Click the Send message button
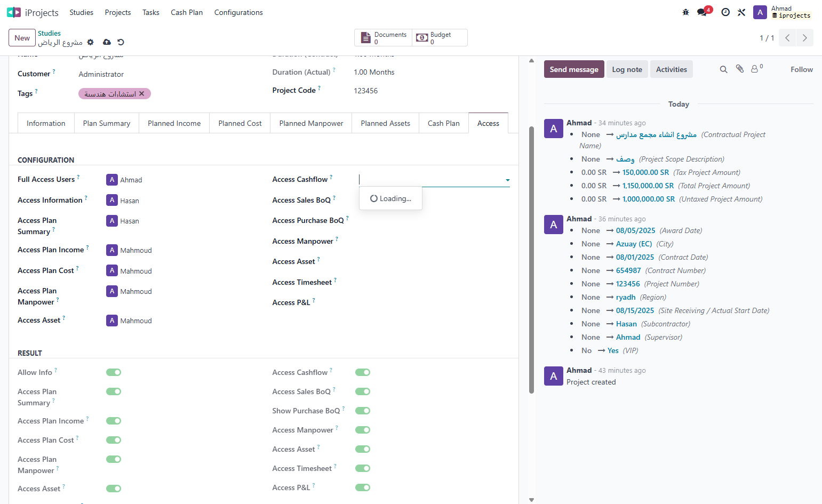Image resolution: width=822 pixels, height=504 pixels. [574, 69]
